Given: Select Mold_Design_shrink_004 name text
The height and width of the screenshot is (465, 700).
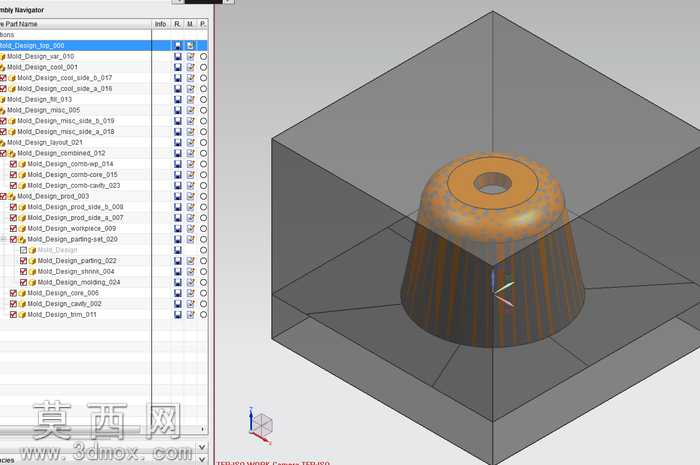Looking at the screenshot, I should (76, 271).
